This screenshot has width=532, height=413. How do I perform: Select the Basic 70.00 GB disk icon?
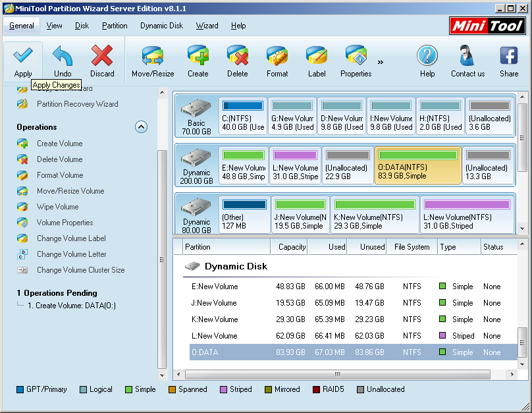point(196,108)
